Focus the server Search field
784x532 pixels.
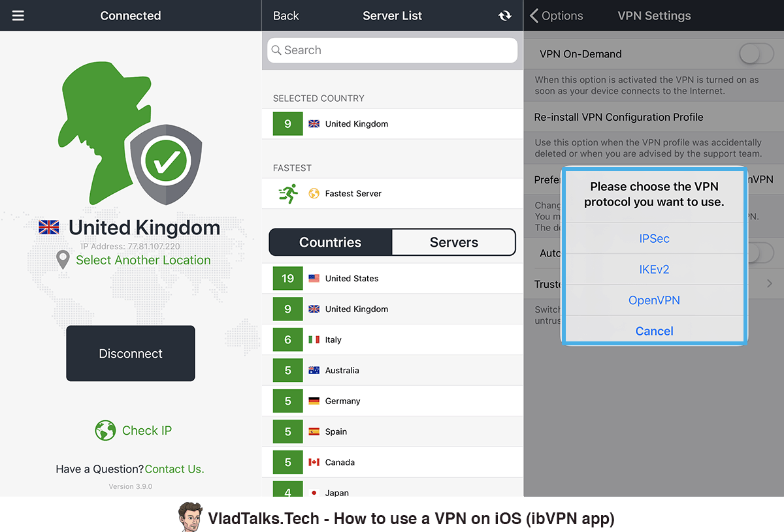click(392, 50)
